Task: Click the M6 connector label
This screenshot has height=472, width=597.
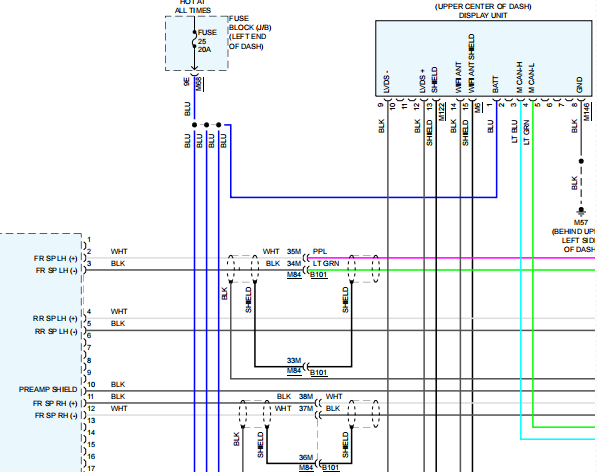Action: [478, 108]
